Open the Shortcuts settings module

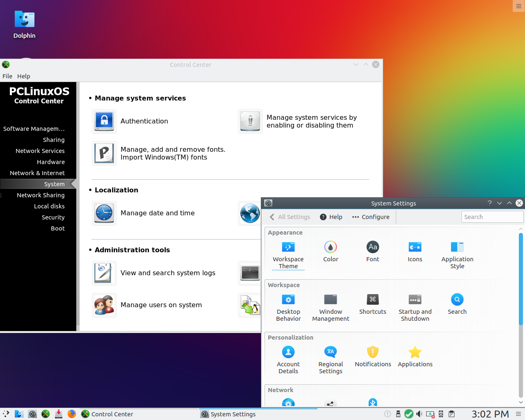[x=373, y=304]
